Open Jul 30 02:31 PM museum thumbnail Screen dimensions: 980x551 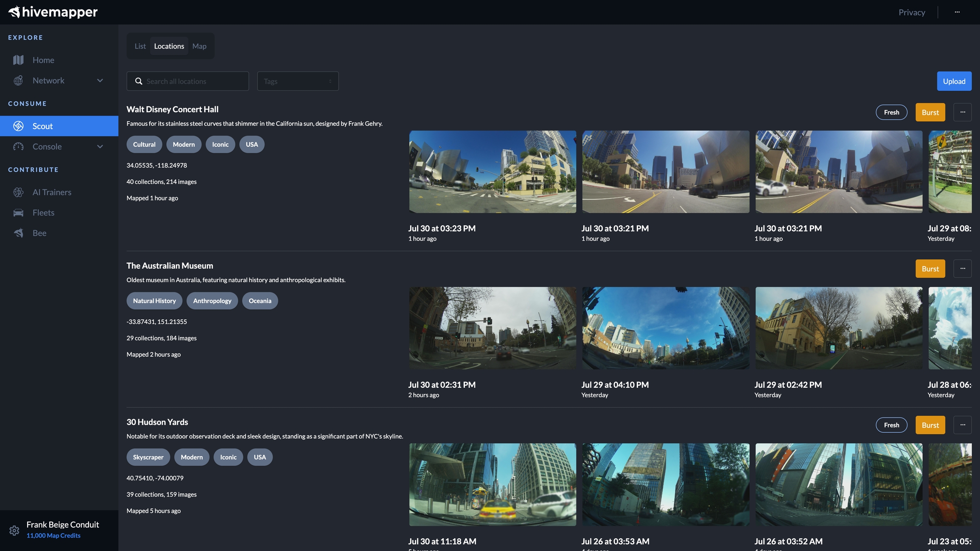493,328
